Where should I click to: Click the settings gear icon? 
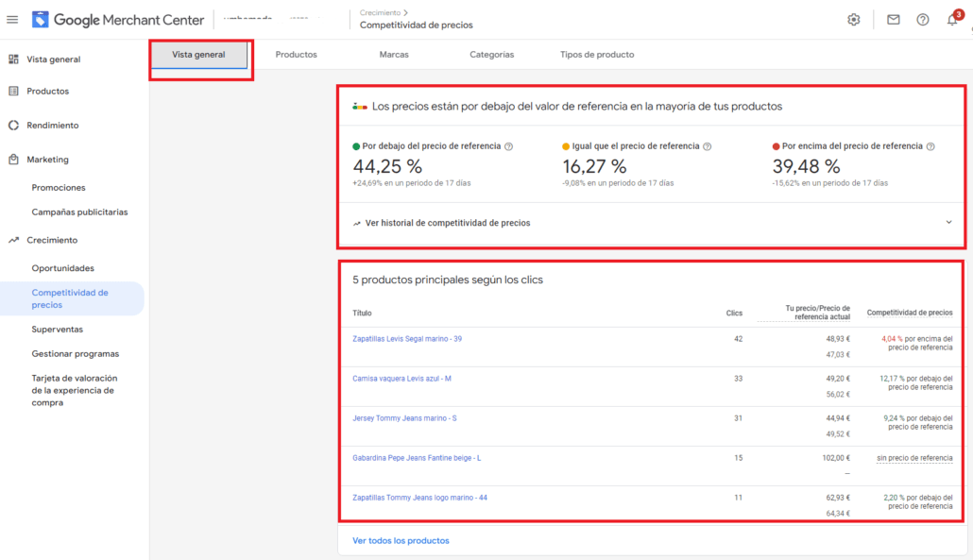click(x=854, y=20)
